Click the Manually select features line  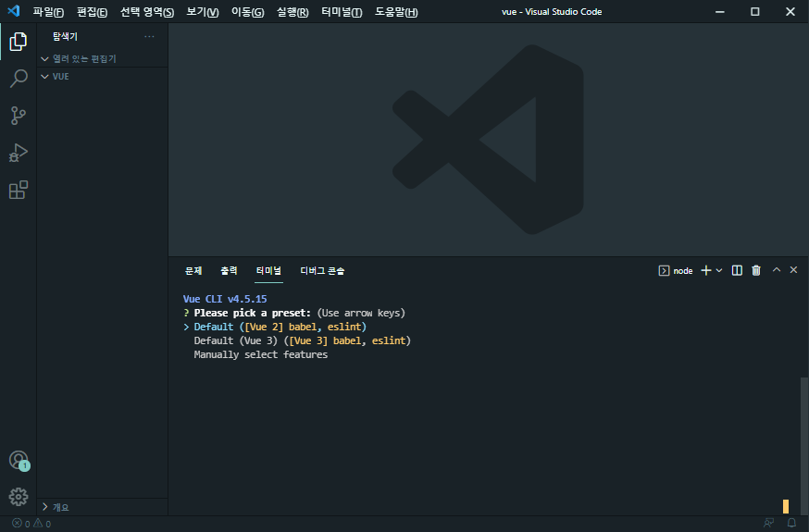pos(260,354)
